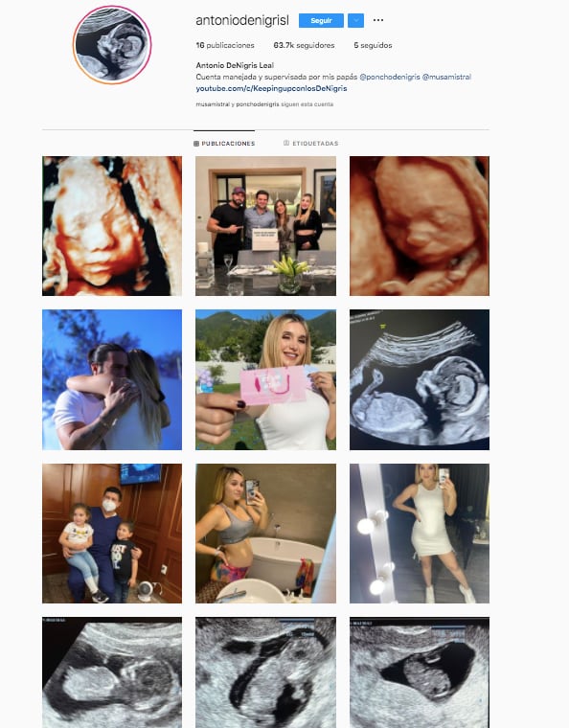Image resolution: width=569 pixels, height=728 pixels.
Task: Open the 63.7k seguidores followers list
Action: [304, 45]
